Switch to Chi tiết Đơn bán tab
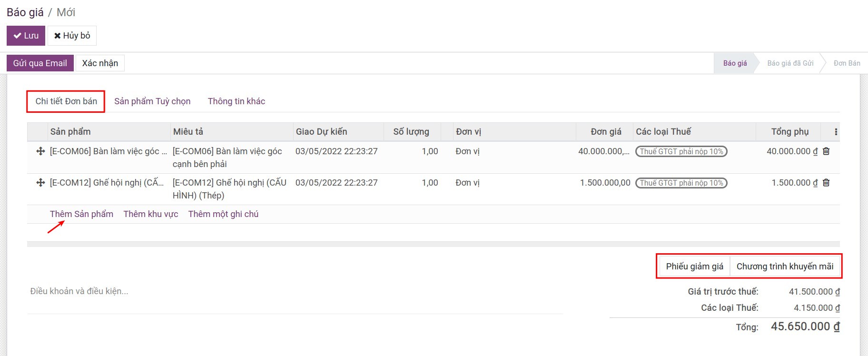 tap(66, 101)
